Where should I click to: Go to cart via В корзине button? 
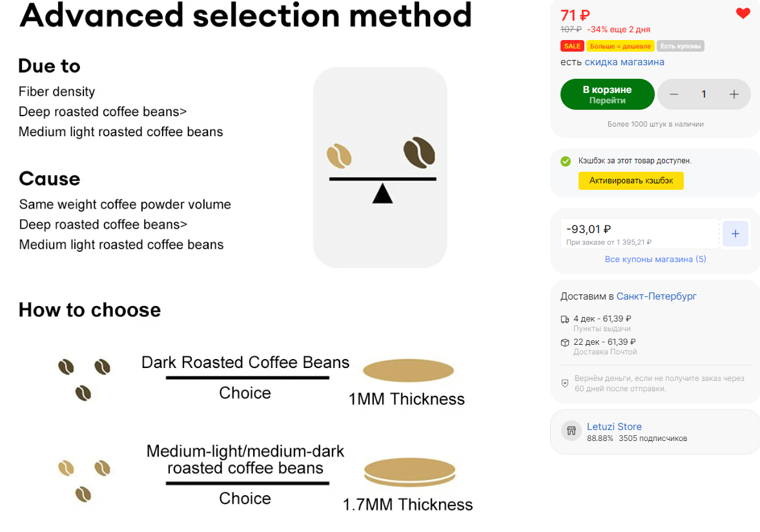coord(608,94)
